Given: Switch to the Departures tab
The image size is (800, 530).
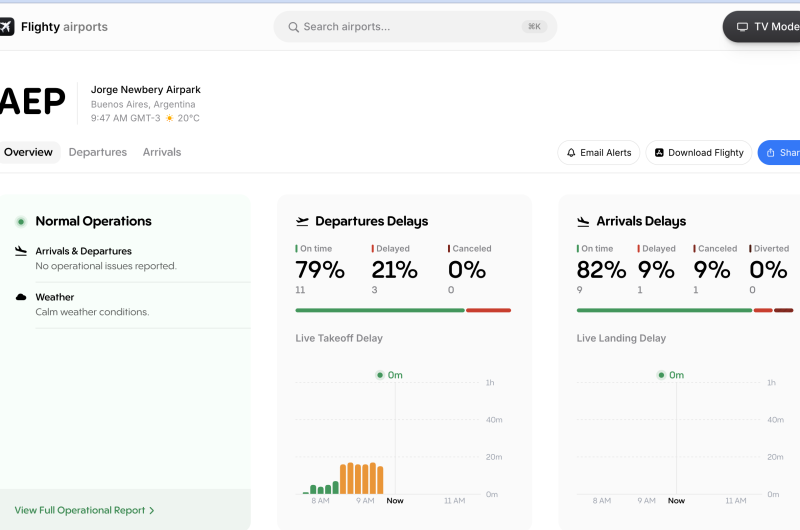Looking at the screenshot, I should coord(98,152).
